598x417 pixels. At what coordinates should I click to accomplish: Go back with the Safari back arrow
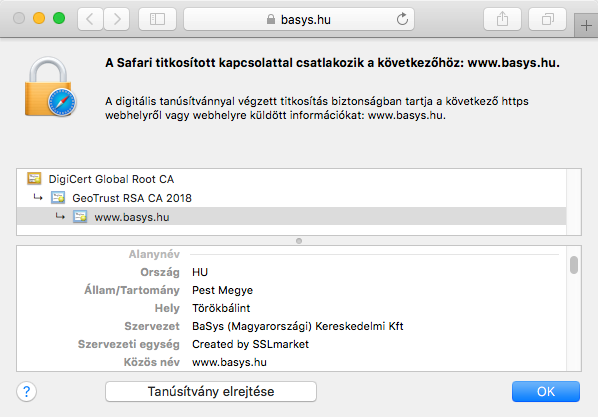[90, 19]
